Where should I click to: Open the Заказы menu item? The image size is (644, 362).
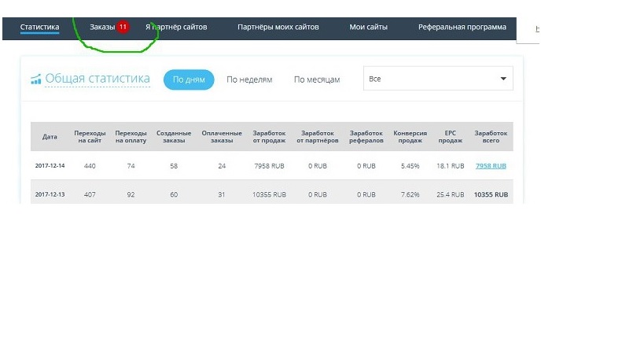[102, 28]
